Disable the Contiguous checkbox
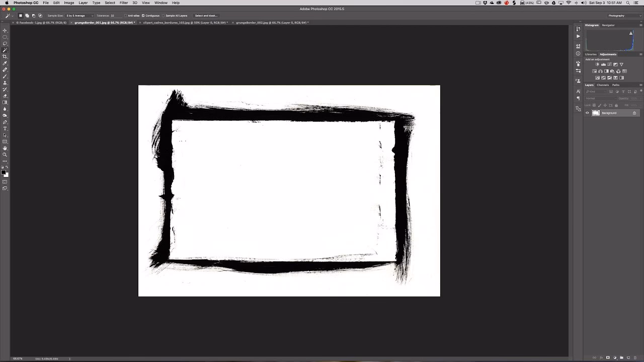This screenshot has width=644, height=362. 144,16
